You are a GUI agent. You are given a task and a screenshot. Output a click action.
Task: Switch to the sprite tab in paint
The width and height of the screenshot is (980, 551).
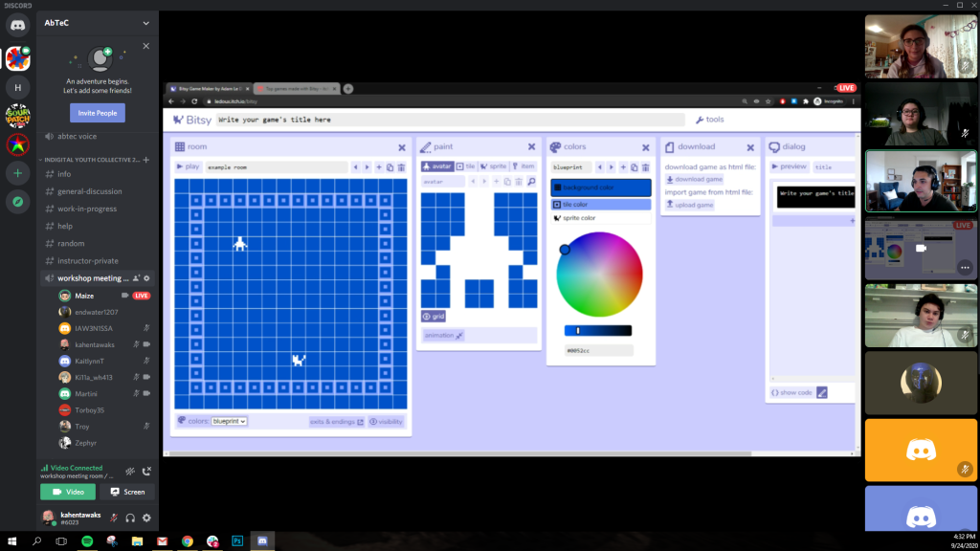pos(494,166)
